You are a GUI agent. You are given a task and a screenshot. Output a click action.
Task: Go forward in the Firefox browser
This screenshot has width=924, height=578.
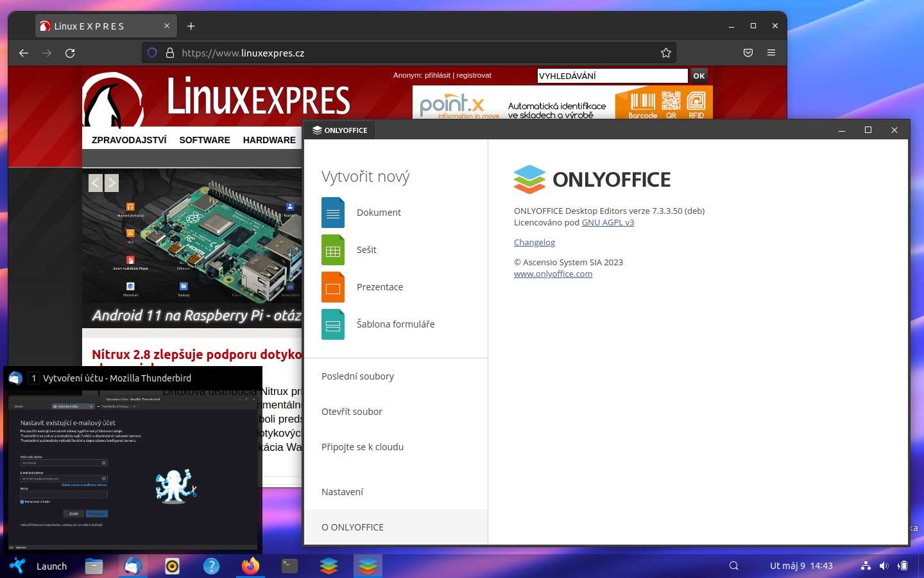(x=47, y=53)
